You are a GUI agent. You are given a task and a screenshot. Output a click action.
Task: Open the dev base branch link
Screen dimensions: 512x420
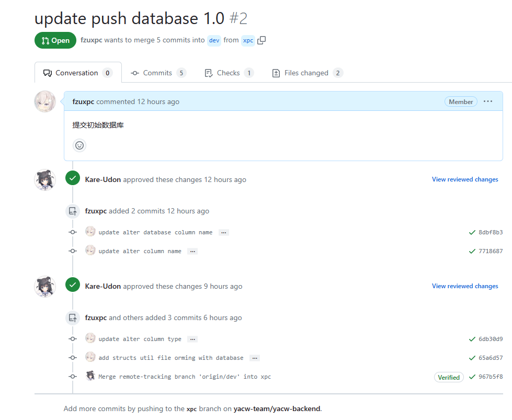(x=214, y=40)
